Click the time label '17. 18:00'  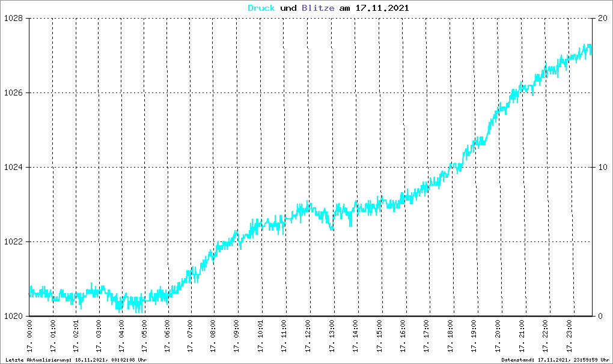450,336
